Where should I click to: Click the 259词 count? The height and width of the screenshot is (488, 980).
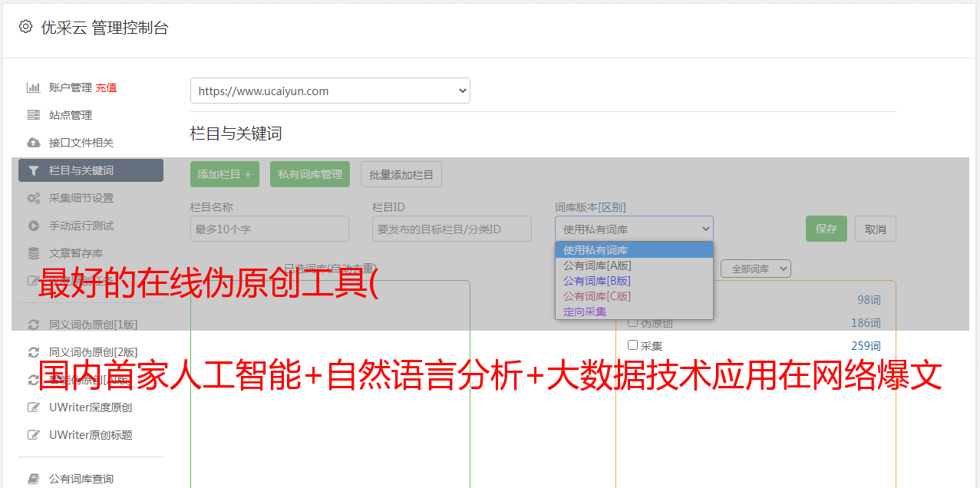pos(866,346)
